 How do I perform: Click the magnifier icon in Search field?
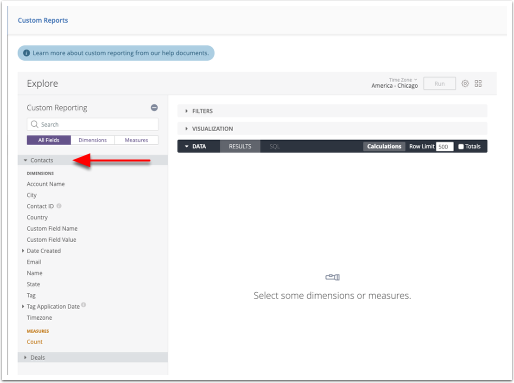point(34,124)
